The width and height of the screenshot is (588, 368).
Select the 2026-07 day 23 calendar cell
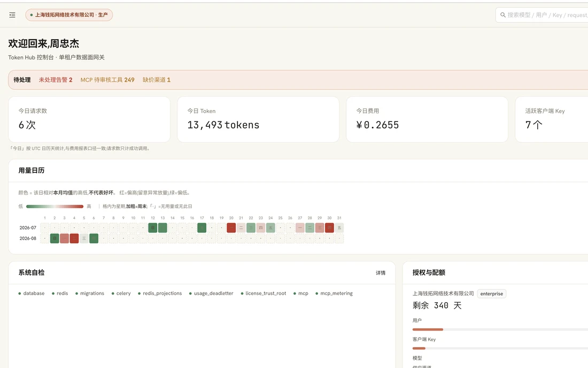click(x=261, y=228)
